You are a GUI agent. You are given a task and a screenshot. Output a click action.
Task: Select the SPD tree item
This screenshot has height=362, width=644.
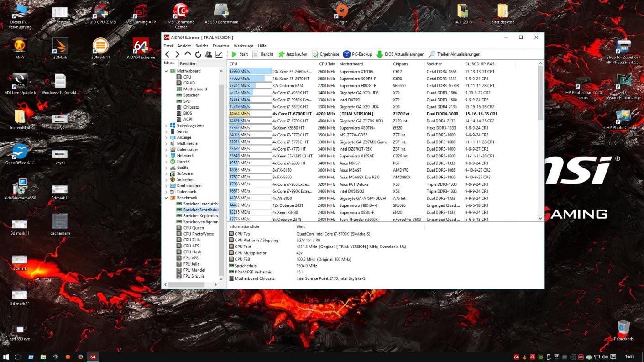pyautogui.click(x=187, y=101)
